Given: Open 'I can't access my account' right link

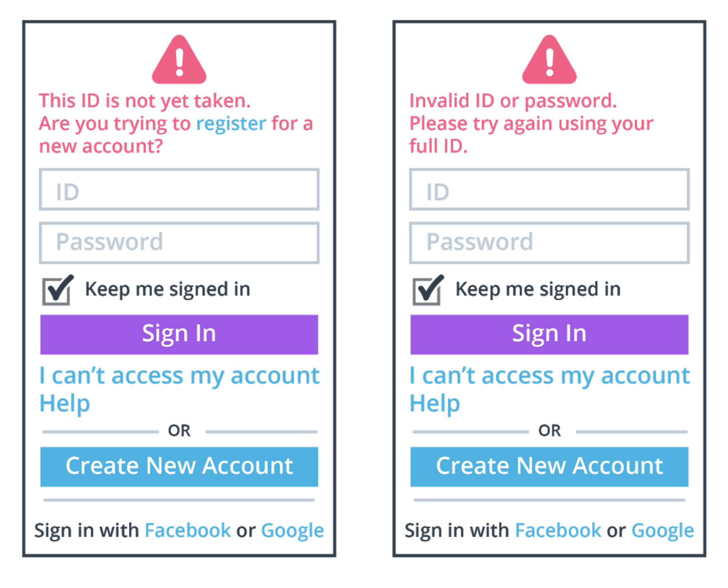Looking at the screenshot, I should [549, 376].
